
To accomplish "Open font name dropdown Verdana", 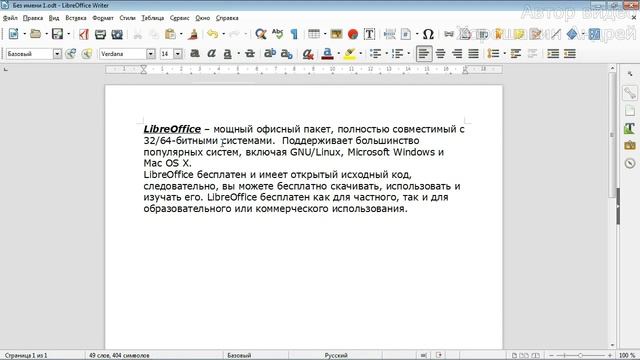I will (151, 54).
